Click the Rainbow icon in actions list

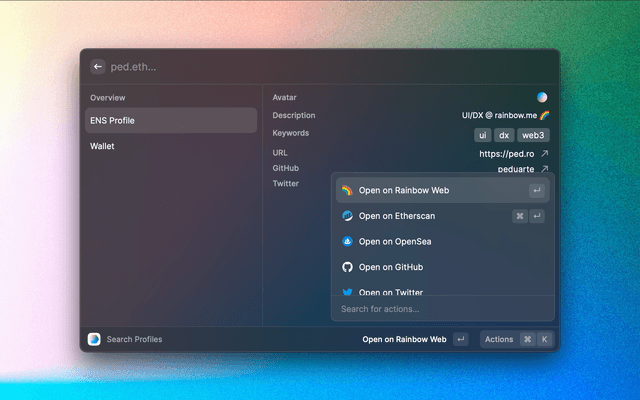click(x=347, y=190)
